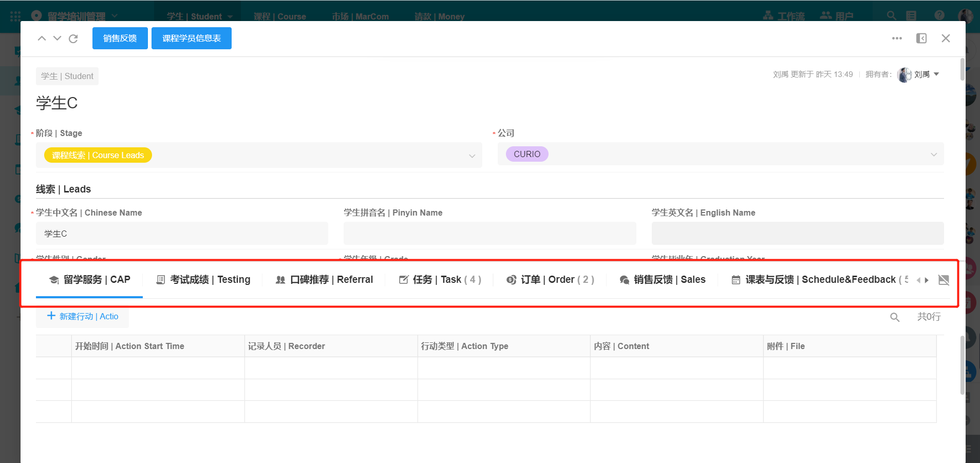Image resolution: width=980 pixels, height=463 pixels.
Task: Go to next record with down arrow
Action: pyautogui.click(x=58, y=38)
